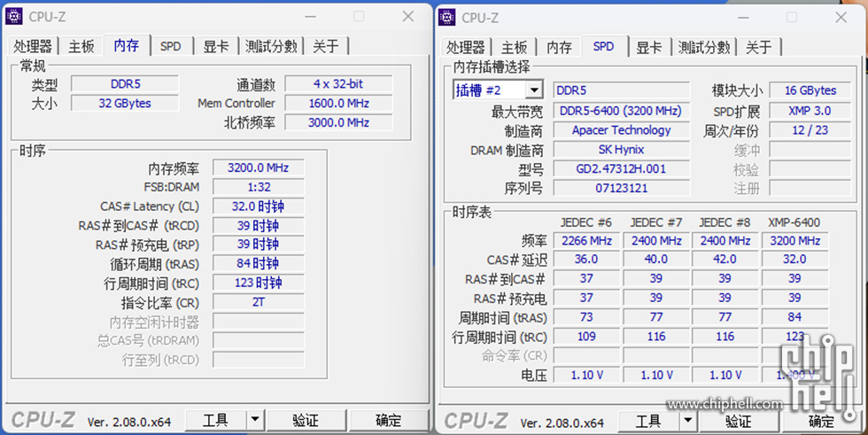Open 关于 tab in left CPU-Z window
Screen dimensions: 868x435
(x=326, y=46)
